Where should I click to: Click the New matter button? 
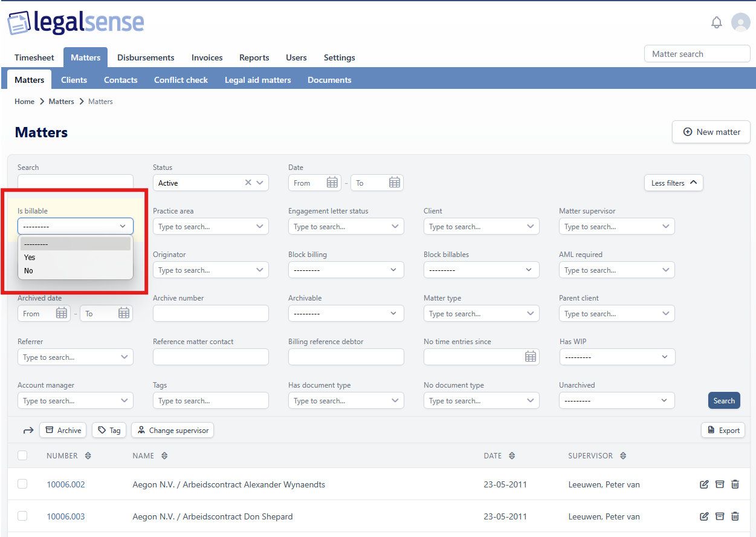pyautogui.click(x=711, y=132)
